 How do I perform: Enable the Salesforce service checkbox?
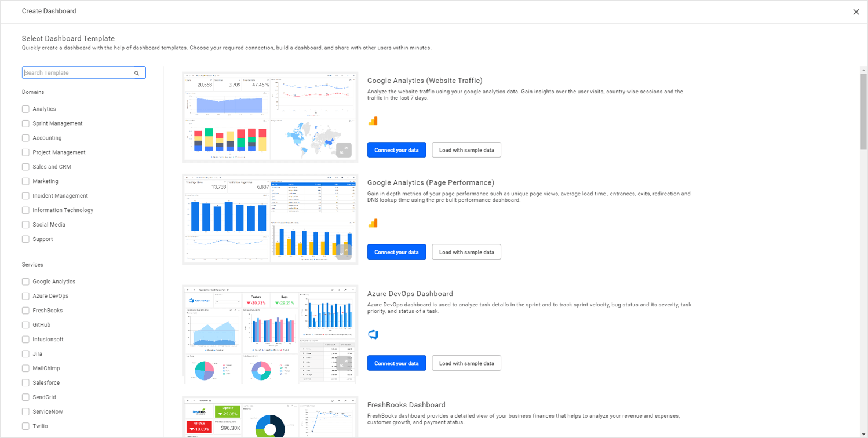tap(25, 383)
